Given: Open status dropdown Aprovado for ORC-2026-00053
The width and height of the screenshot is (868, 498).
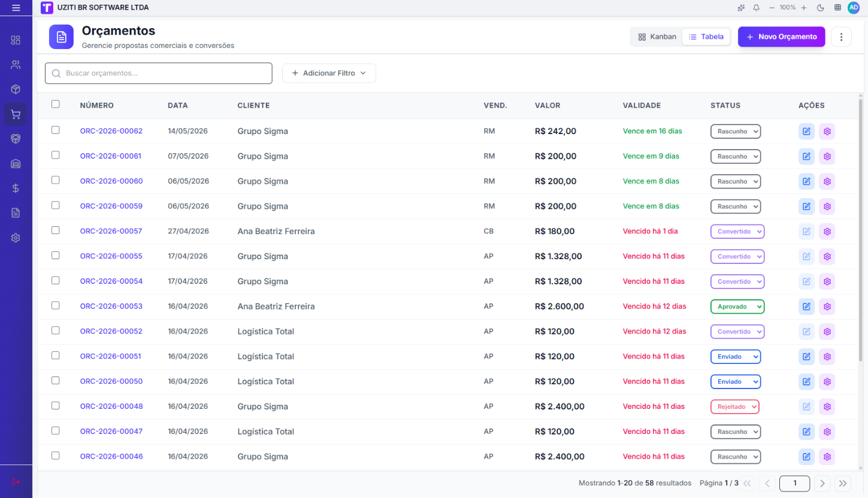Looking at the screenshot, I should coord(737,306).
